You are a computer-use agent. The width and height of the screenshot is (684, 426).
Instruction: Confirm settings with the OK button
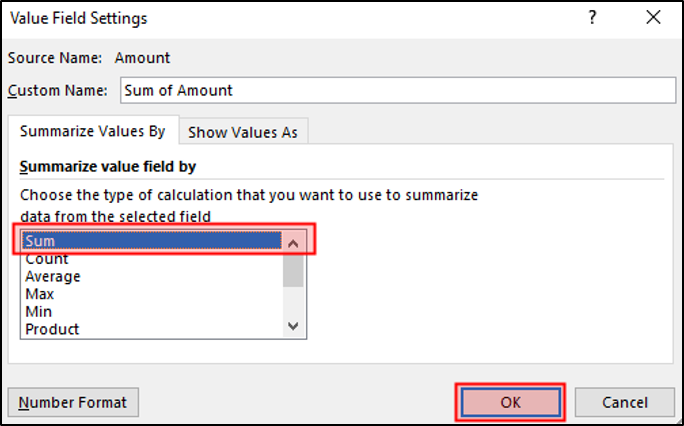[x=511, y=402]
